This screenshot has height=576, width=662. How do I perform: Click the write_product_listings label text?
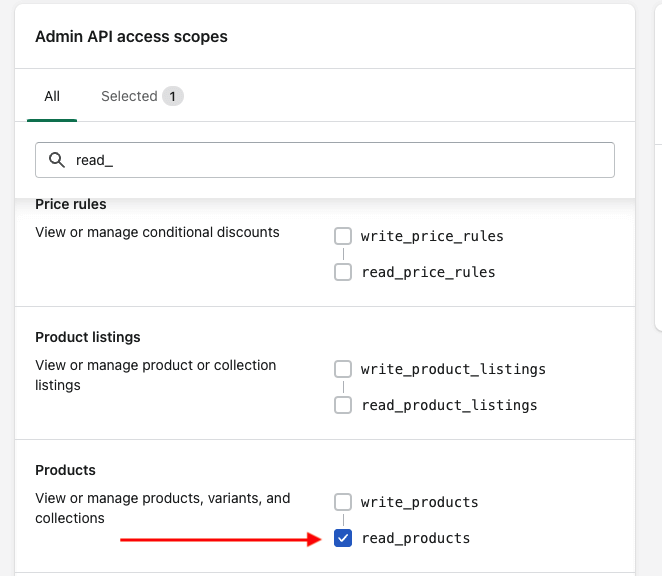click(x=453, y=369)
